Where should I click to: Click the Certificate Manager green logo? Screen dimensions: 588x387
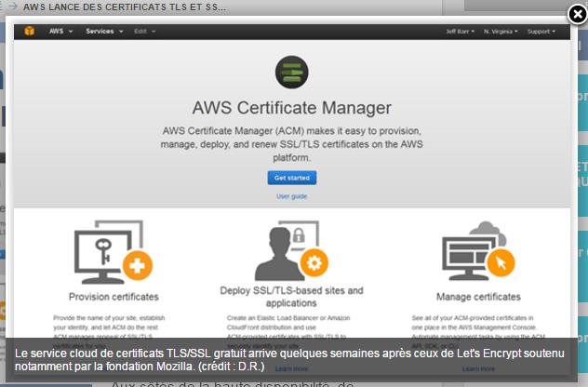(292, 72)
